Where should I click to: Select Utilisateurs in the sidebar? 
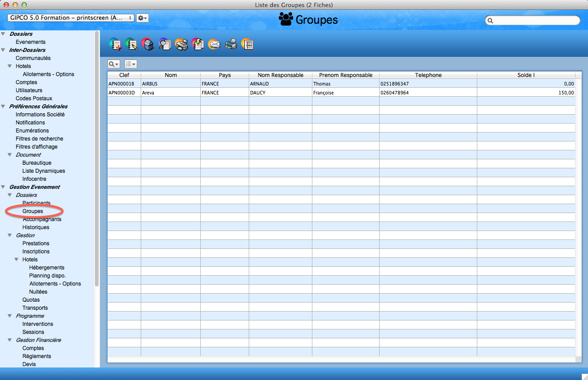[29, 90]
